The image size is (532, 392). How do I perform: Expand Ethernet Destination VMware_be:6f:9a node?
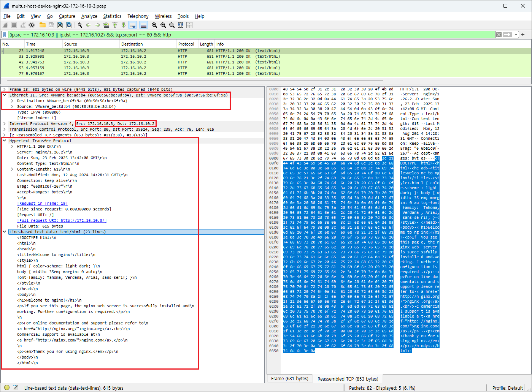coord(12,101)
